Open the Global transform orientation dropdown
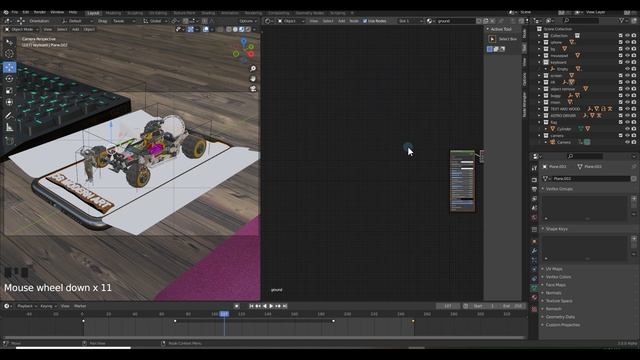Image resolution: width=640 pixels, height=360 pixels. click(156, 21)
